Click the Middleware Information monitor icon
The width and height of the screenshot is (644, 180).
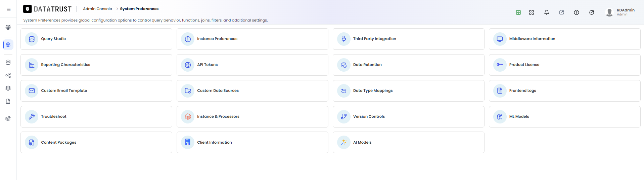click(500, 39)
